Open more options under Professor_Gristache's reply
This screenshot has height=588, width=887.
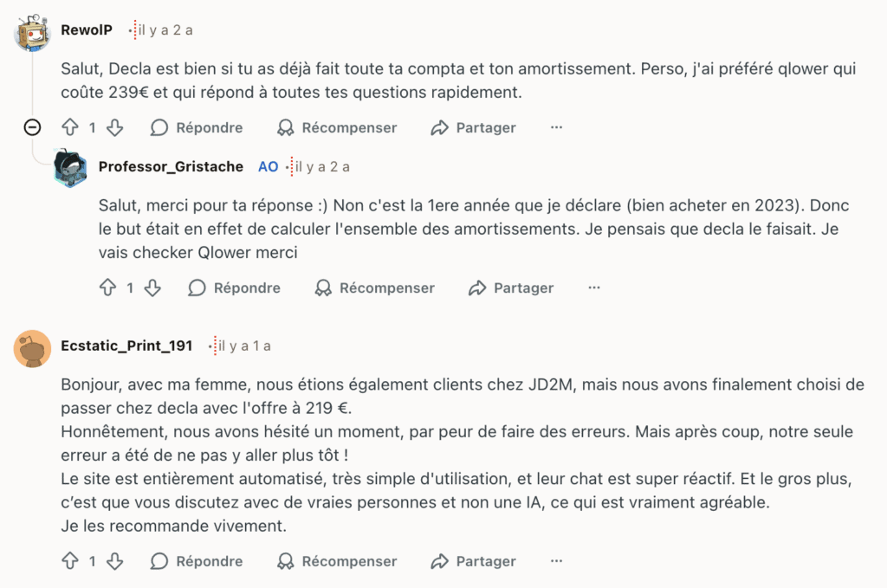593,288
